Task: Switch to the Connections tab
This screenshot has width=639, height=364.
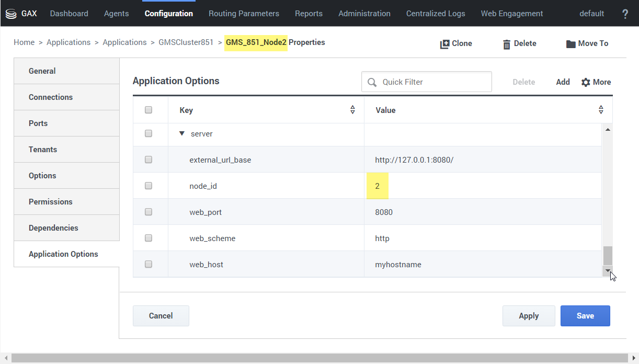Action: pyautogui.click(x=67, y=97)
